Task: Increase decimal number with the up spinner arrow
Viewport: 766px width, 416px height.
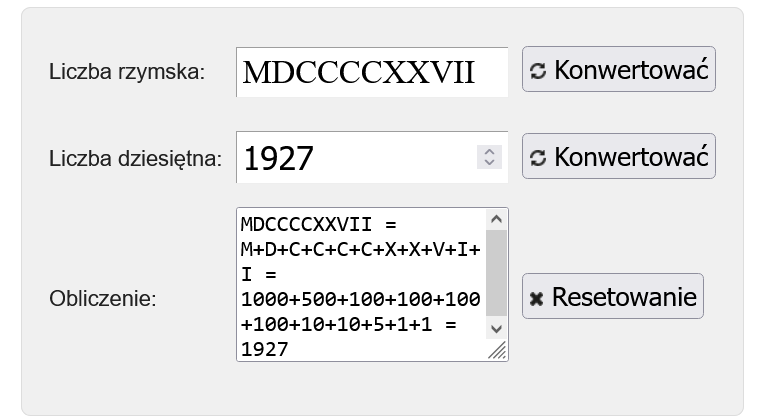Action: (x=489, y=152)
